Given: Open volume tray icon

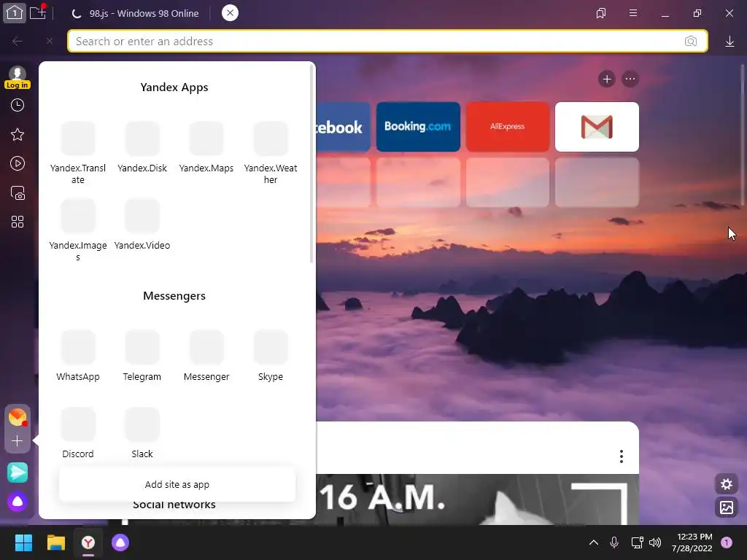Looking at the screenshot, I should tap(656, 542).
